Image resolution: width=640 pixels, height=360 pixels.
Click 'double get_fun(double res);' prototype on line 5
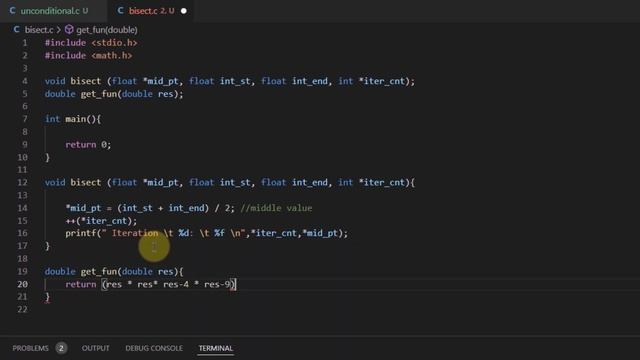click(x=114, y=94)
